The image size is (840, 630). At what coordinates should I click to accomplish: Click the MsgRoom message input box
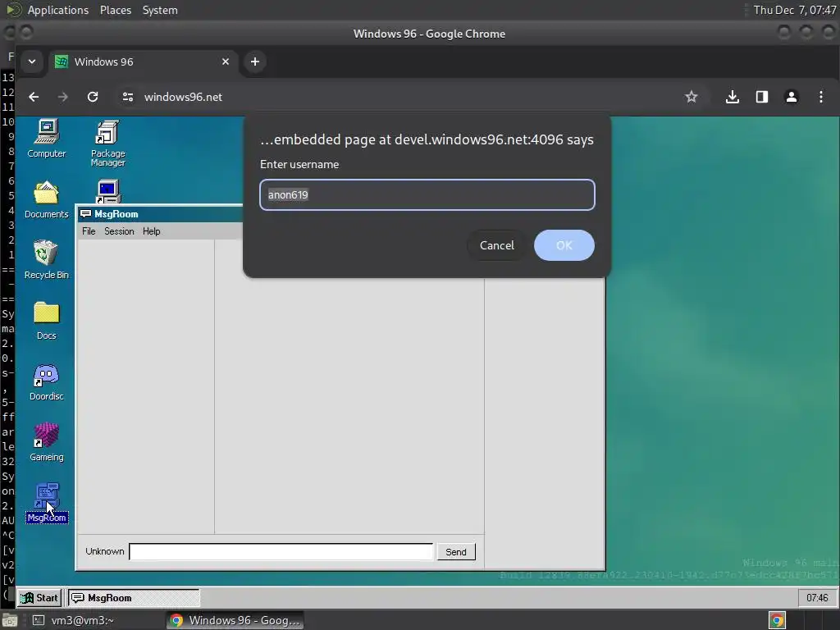(281, 552)
